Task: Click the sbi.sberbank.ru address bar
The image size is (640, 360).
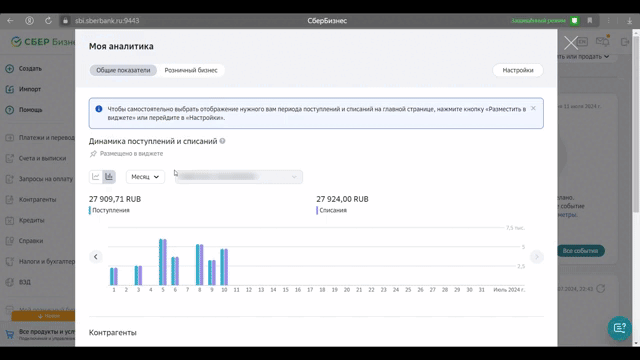Action: click(x=107, y=20)
